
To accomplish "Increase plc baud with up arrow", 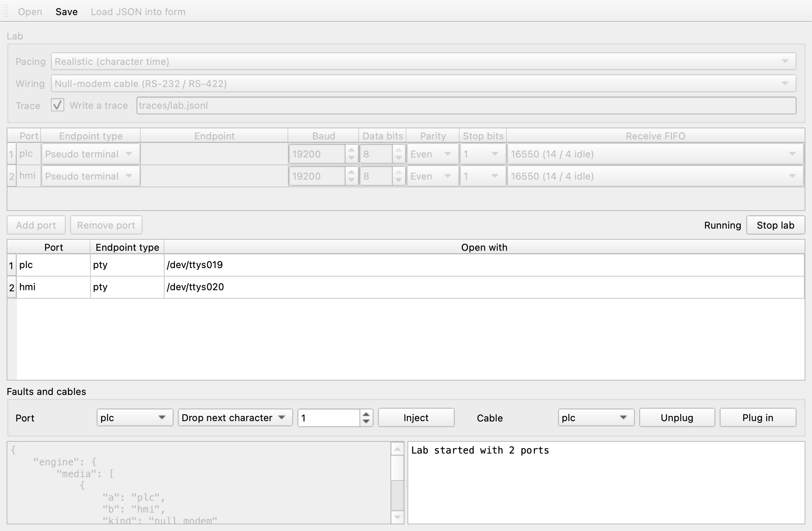I will click(351, 150).
